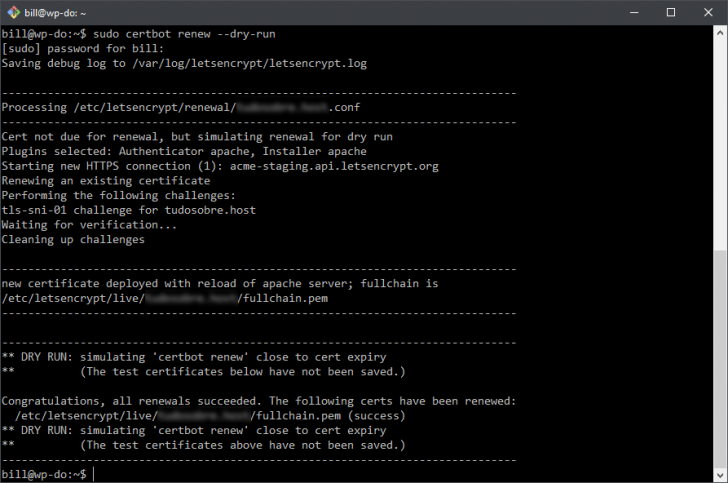This screenshot has width=728, height=483.
Task: Click the scrollbar down arrow
Action: click(x=719, y=475)
